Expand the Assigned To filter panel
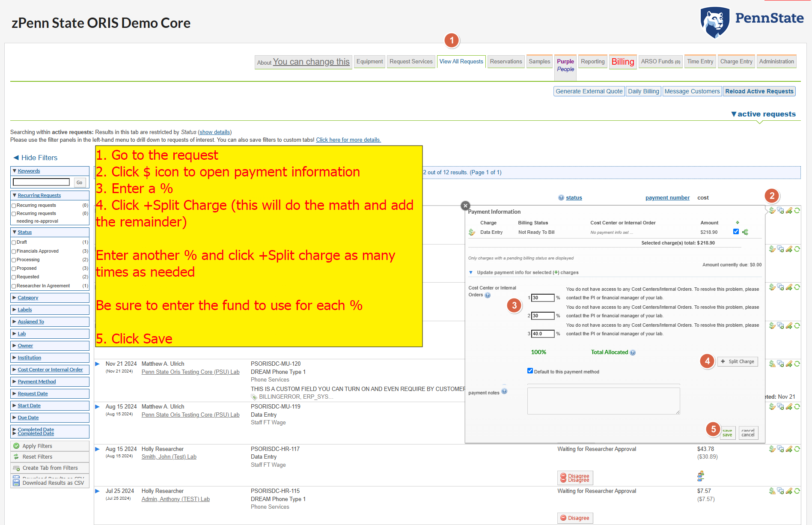Screen dimensions: 812x525 [x=31, y=322]
